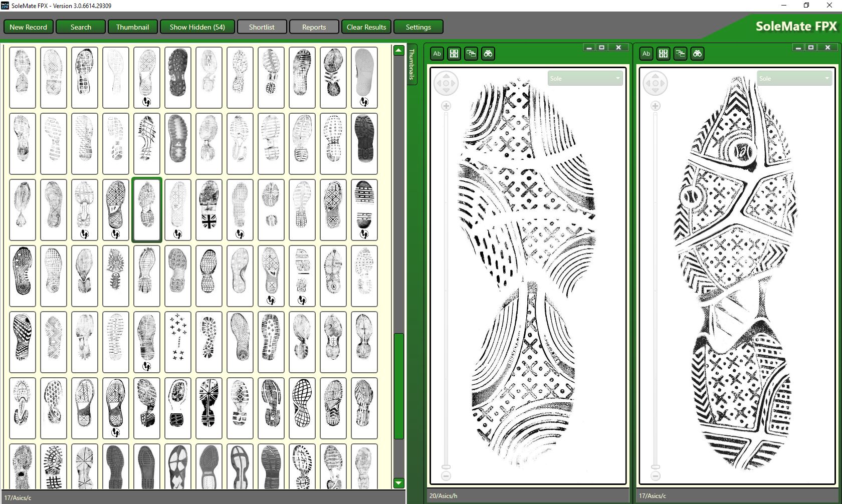Click the Clear Results button
The image size is (842, 504).
pyautogui.click(x=366, y=27)
